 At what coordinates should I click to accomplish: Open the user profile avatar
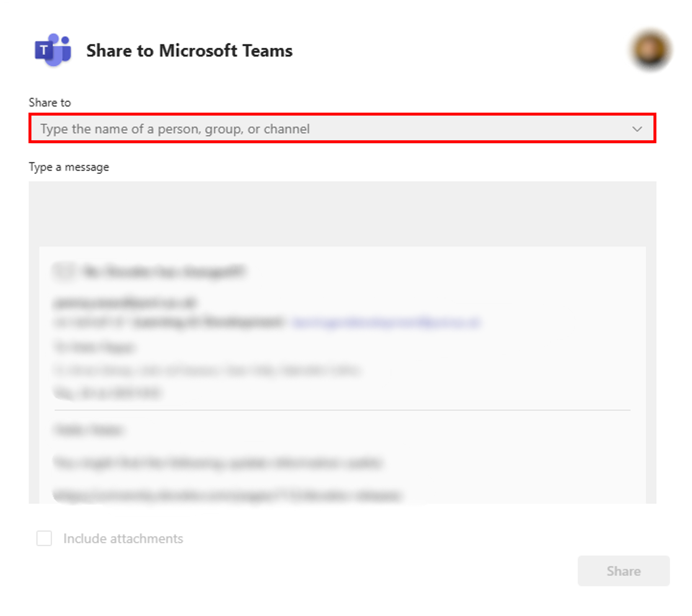(x=650, y=50)
